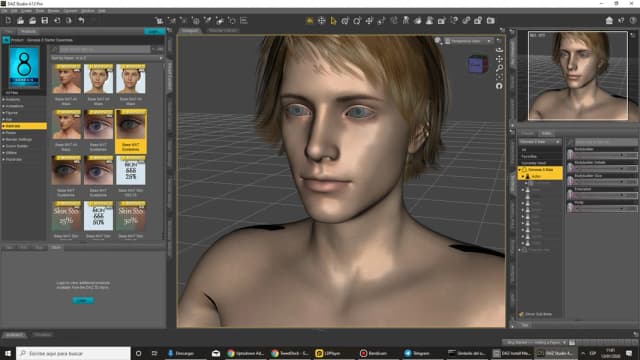
Task: Click the Align tool icon
Action: 244,20
